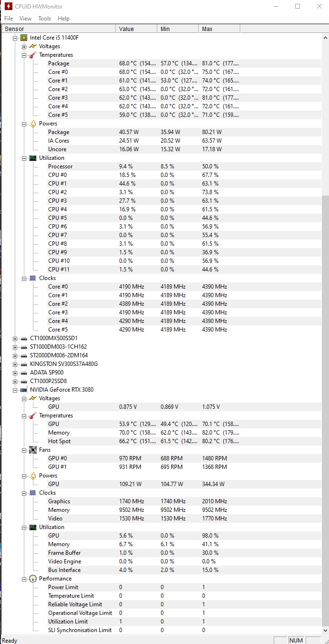Image resolution: width=329 pixels, height=644 pixels.
Task: Click the NVIDIA GeForce RTX 3080 card icon
Action: click(x=24, y=390)
